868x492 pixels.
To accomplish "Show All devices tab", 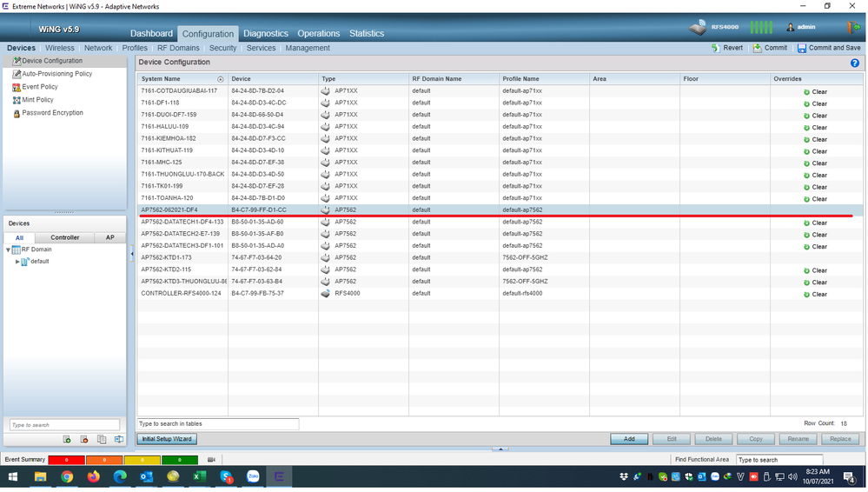I will (x=19, y=237).
